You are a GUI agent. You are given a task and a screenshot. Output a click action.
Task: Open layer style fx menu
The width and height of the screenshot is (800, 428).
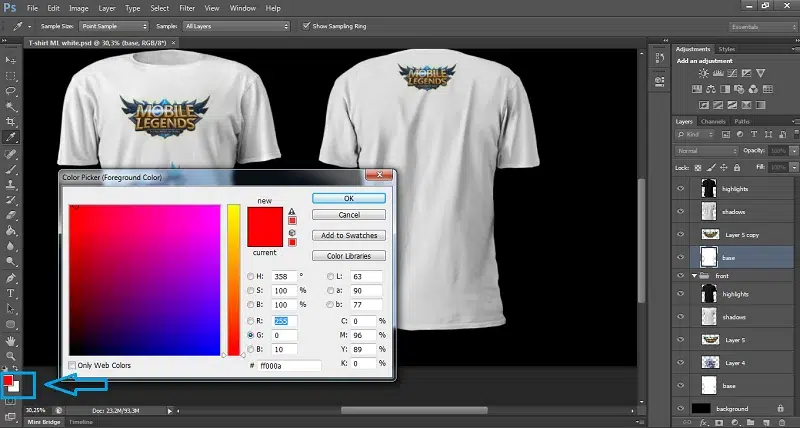pyautogui.click(x=704, y=422)
